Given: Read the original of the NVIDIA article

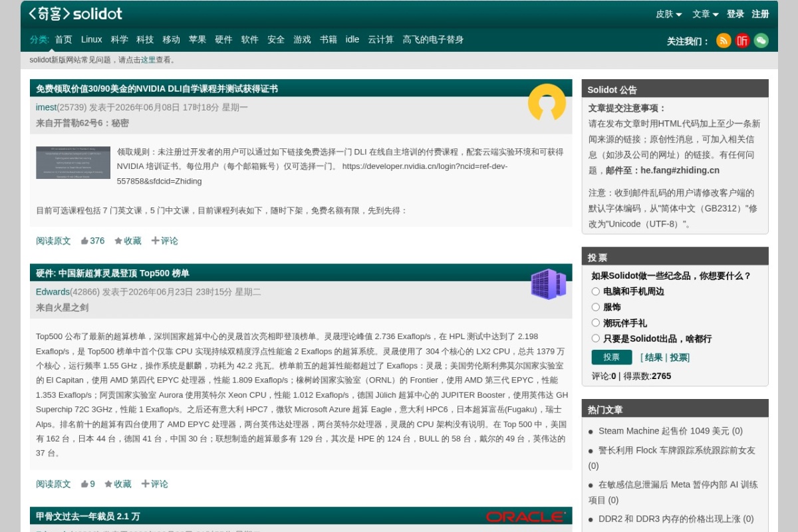Looking at the screenshot, I should (x=53, y=241).
